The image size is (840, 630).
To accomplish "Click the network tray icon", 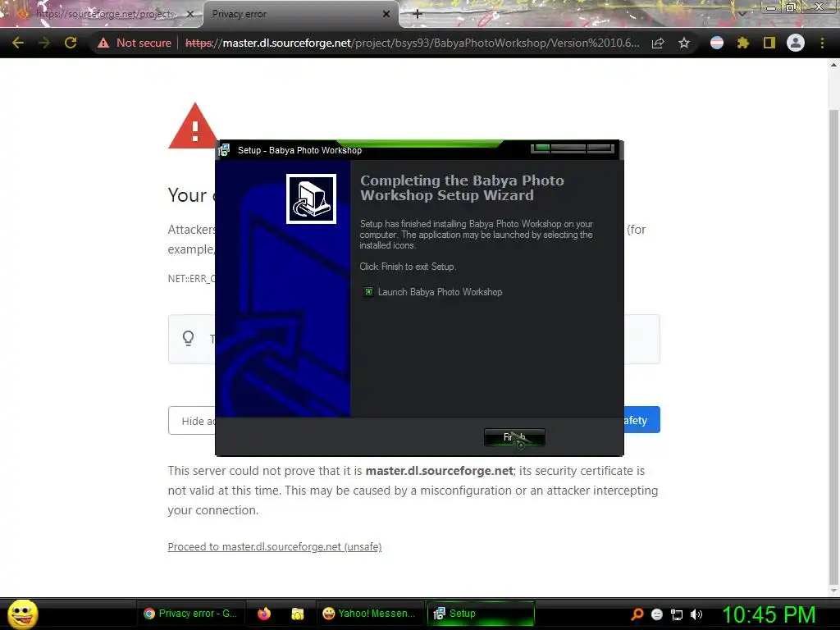I will [x=677, y=614].
